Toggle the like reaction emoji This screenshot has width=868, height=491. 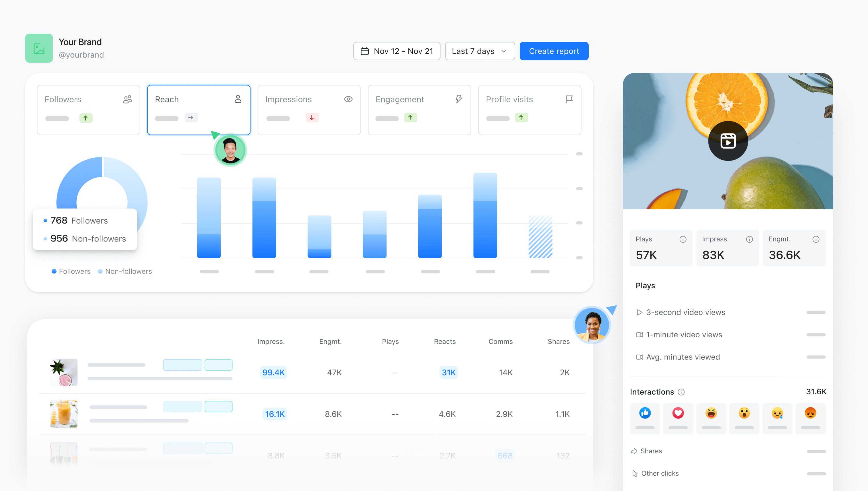[x=646, y=413]
